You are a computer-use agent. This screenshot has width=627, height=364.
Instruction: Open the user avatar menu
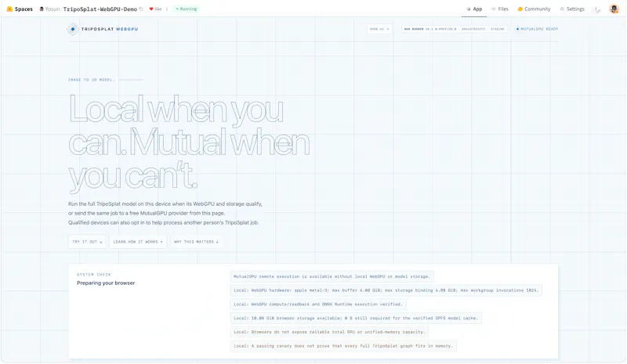[x=614, y=9]
